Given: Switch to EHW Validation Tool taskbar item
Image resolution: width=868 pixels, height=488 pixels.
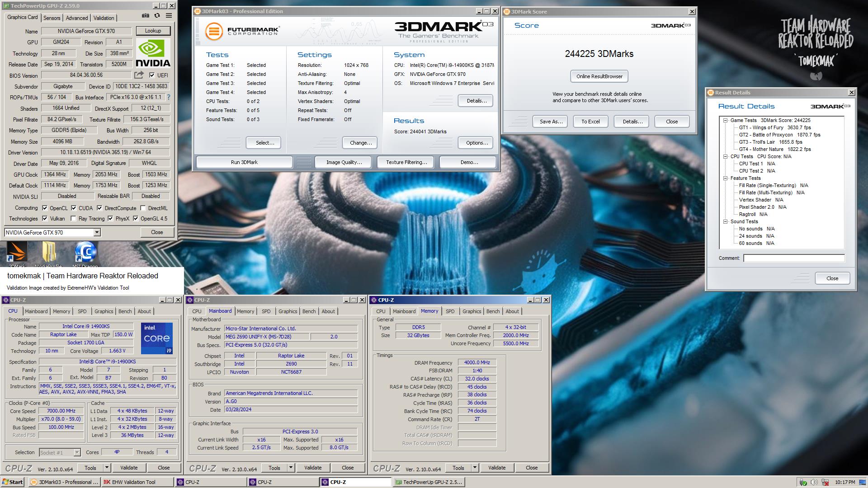Looking at the screenshot, I should coord(137,482).
